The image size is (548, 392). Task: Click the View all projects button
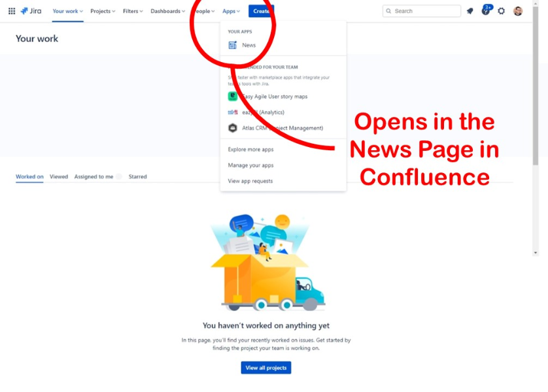pos(266,368)
